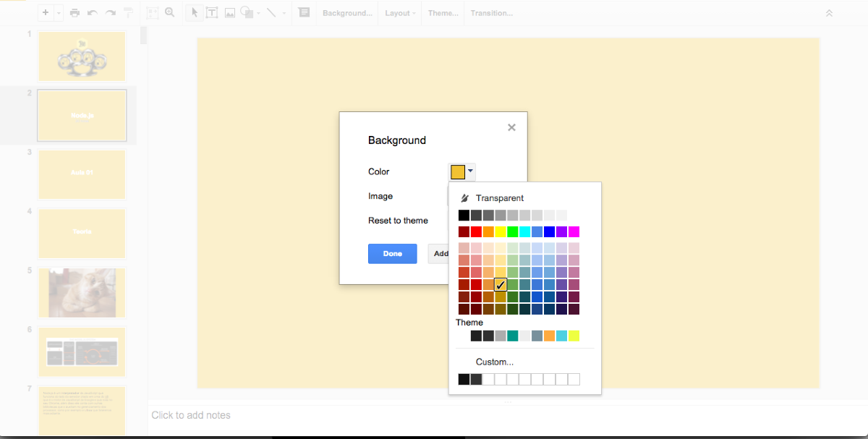Screen dimensions: 868x439
Task: Select the shape tool icon
Action: pos(246,12)
